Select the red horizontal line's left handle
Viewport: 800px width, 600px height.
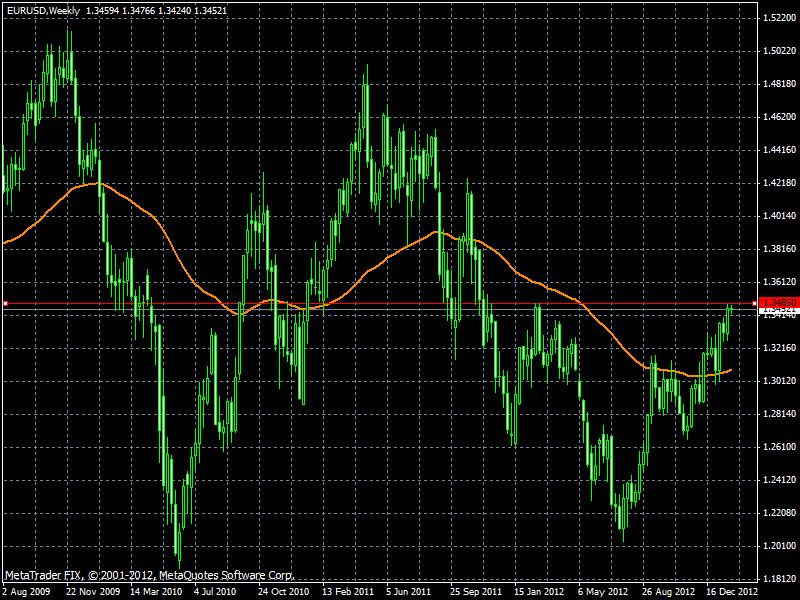[5, 304]
